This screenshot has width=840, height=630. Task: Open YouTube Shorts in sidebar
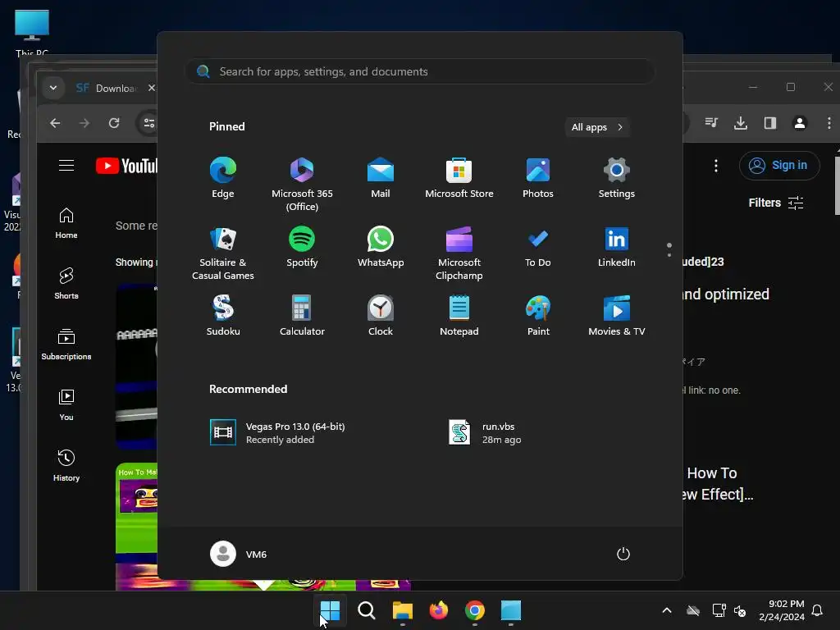pos(66,283)
